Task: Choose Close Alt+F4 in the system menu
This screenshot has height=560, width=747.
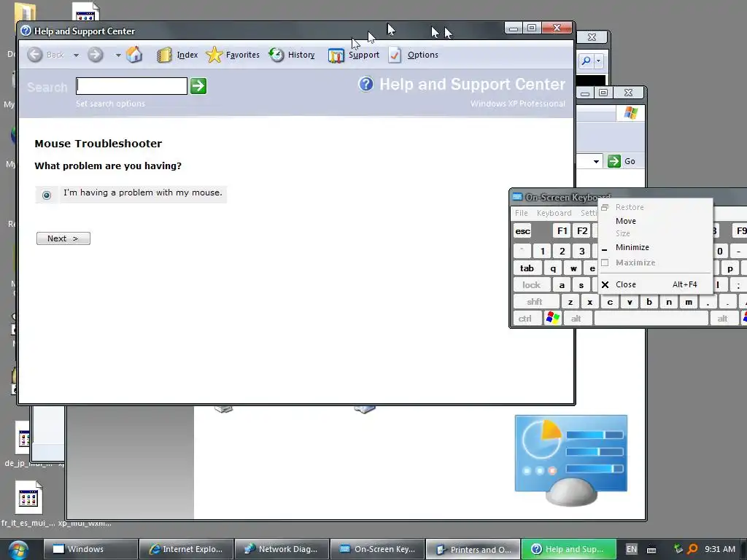Action: (656, 284)
